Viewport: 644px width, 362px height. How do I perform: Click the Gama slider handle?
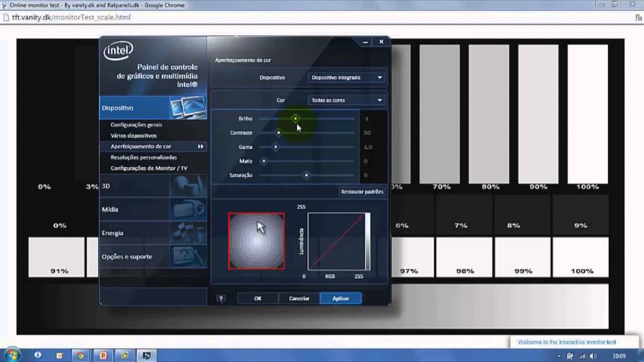[276, 147]
